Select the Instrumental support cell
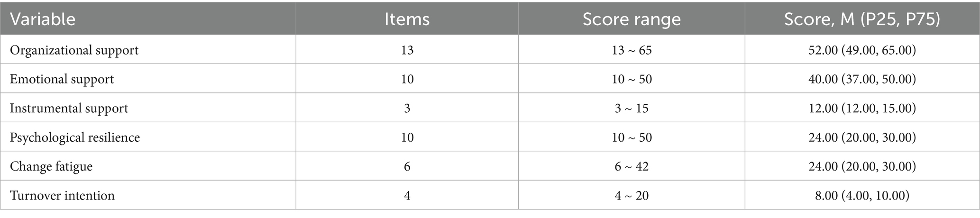980x218 pixels. [69, 109]
